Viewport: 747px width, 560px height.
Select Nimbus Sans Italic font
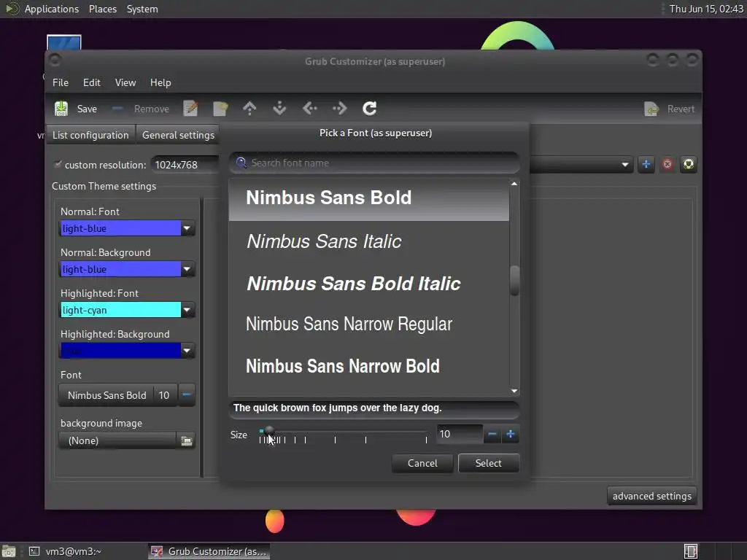pyautogui.click(x=368, y=241)
